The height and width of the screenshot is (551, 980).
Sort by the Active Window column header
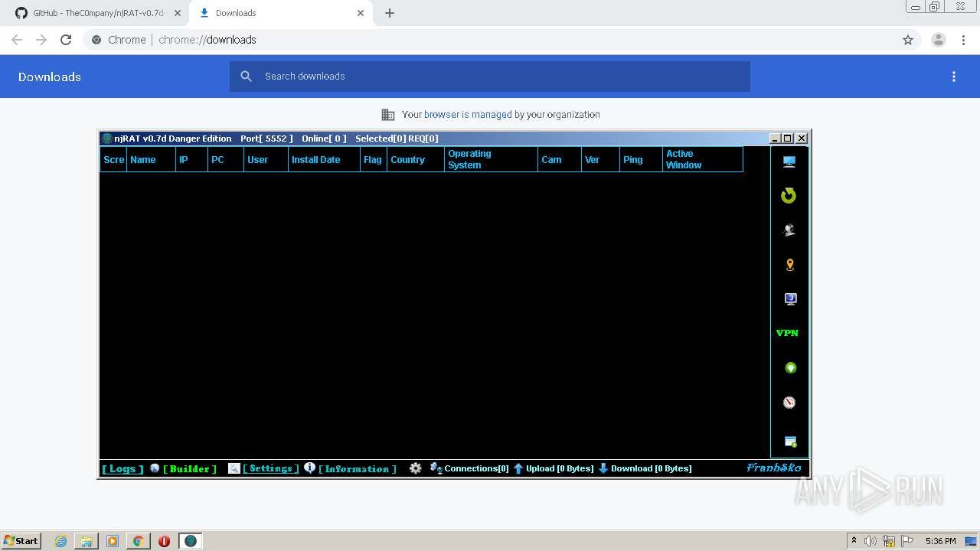(702, 159)
